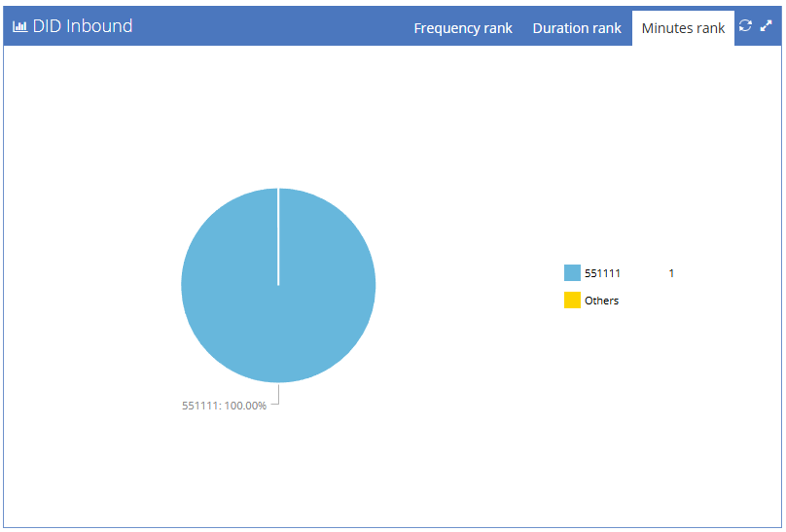786x532 pixels.
Task: Click the leader line under the pie
Action: coord(276,394)
